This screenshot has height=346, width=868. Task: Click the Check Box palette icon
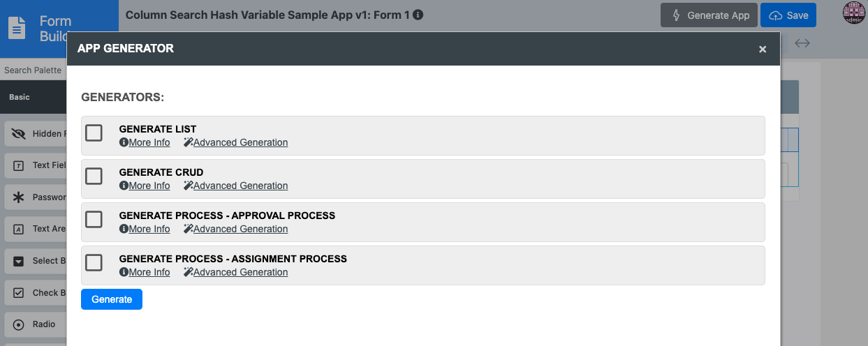point(19,293)
